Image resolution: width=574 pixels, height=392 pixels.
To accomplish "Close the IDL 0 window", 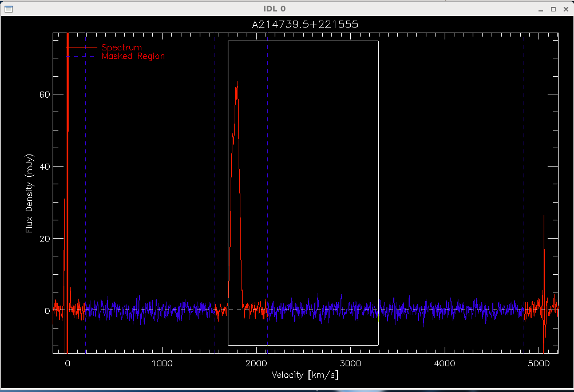I will [565, 9].
